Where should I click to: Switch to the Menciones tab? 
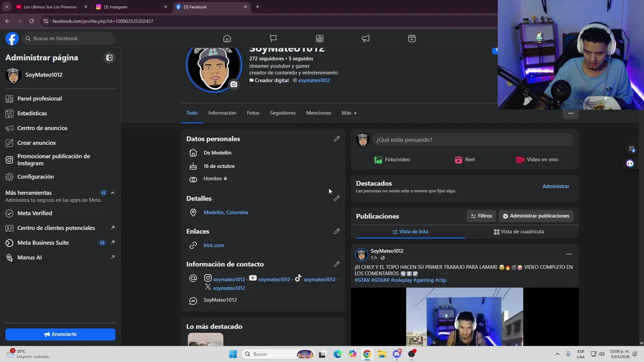tap(318, 113)
